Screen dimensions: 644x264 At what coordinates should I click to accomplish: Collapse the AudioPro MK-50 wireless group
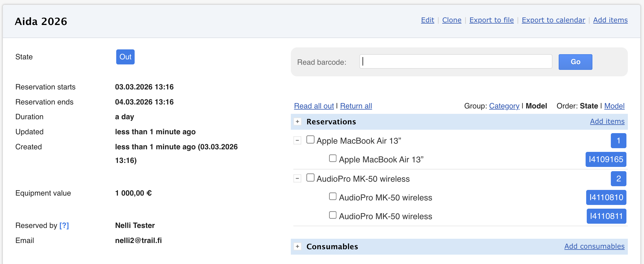[x=297, y=179]
